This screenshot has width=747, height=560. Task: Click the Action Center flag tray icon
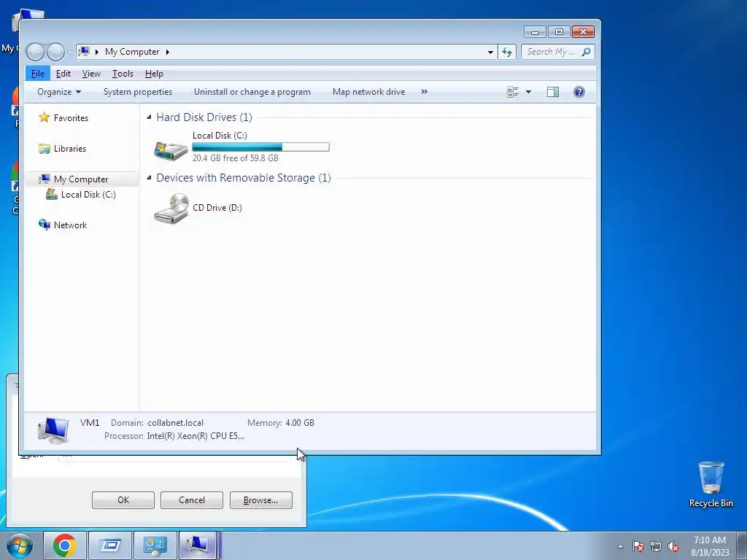coord(638,546)
